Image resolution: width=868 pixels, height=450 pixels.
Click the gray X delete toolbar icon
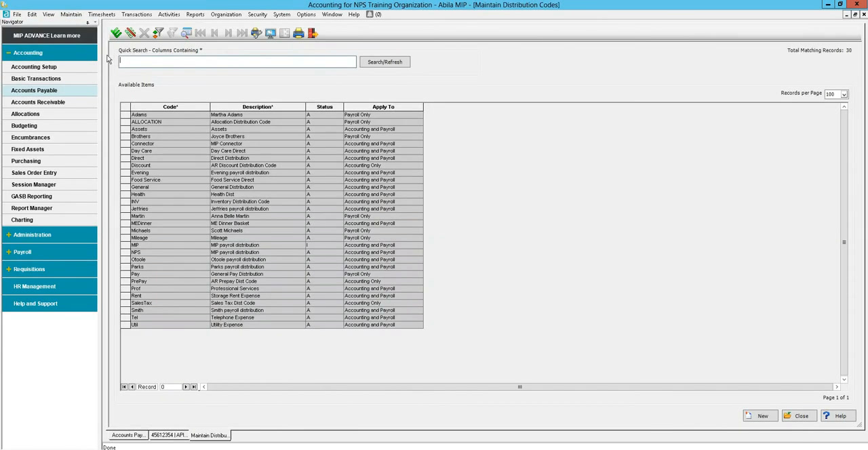pos(144,33)
